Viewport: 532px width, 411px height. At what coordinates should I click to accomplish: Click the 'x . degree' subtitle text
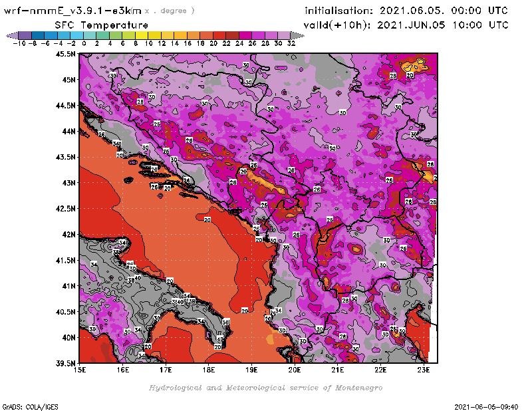coord(170,11)
